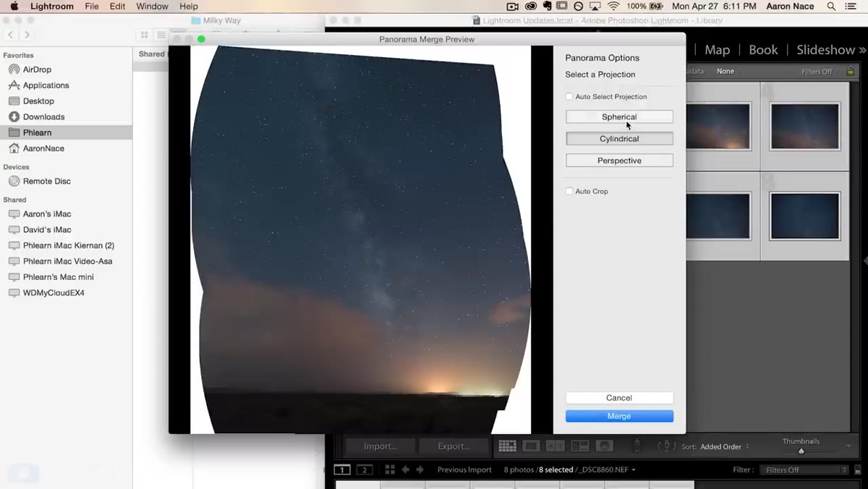Select Remote Disc in Finder sidebar

(x=47, y=181)
